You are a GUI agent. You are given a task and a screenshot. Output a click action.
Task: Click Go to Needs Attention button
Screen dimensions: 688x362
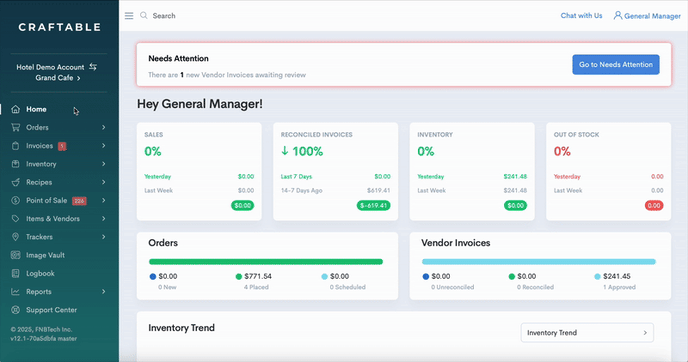point(616,65)
